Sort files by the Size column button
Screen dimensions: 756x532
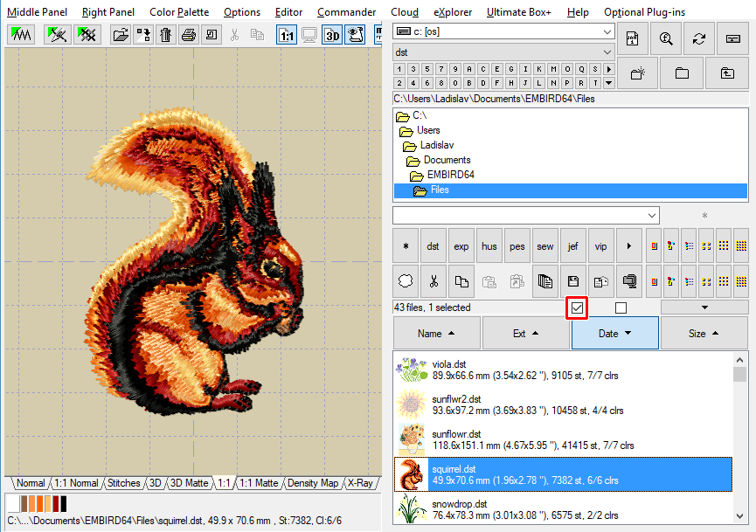click(704, 334)
